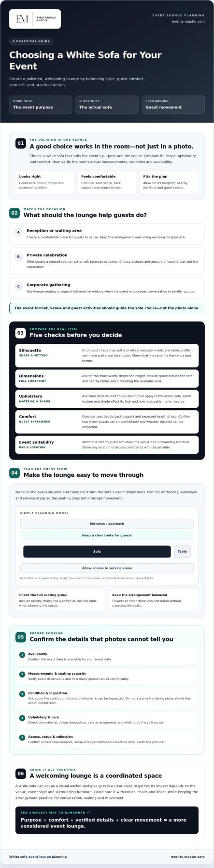Click the dark Sofa block in planning model
This screenshot has width=214, height=868.
click(x=97, y=552)
